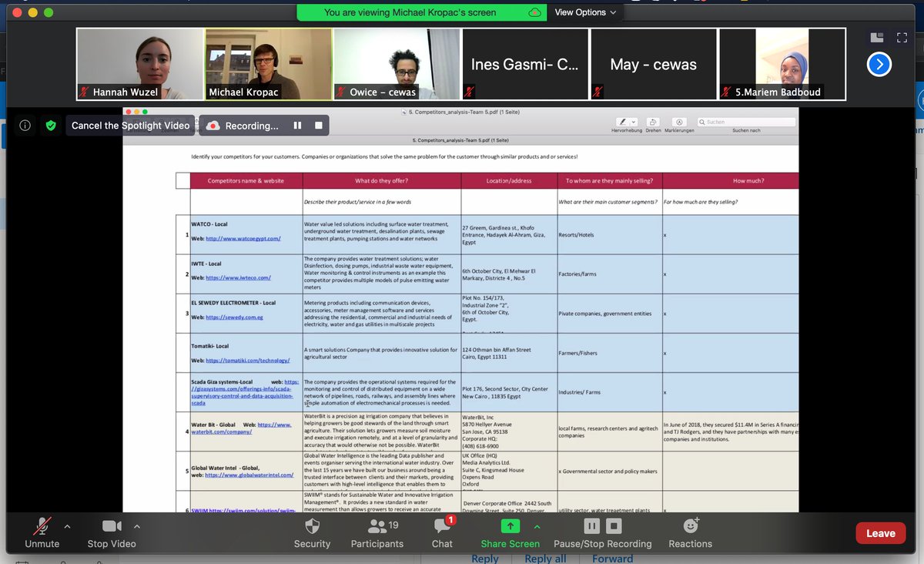Viewport: 924px width, 564px height.
Task: Click the Markierungen markup icon
Action: [x=679, y=122]
